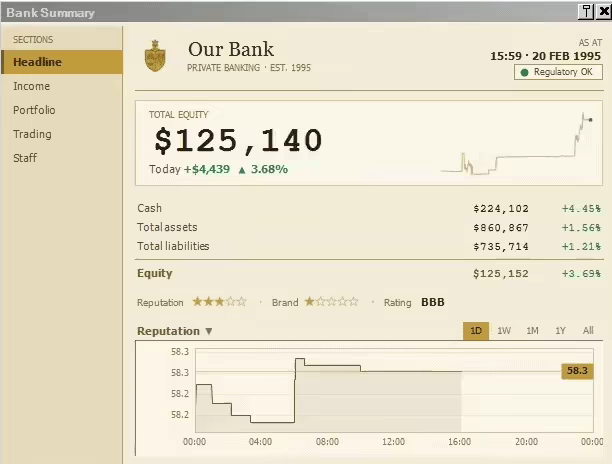Click the 58.3 current value marker

577,371
